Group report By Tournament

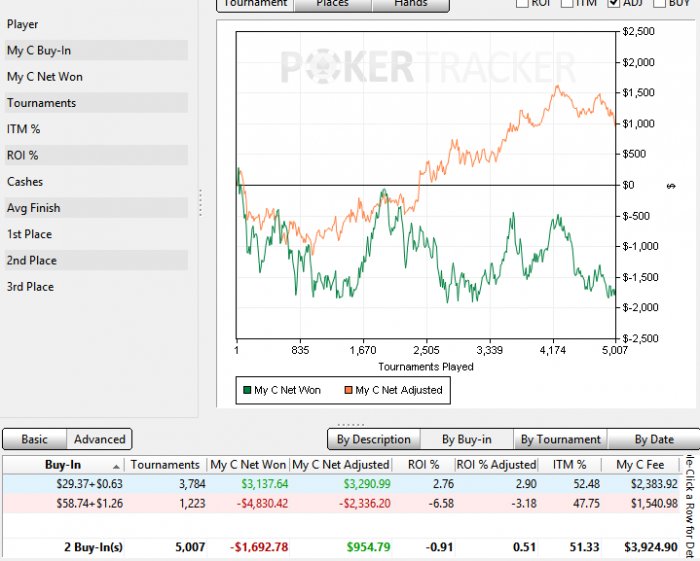point(561,440)
